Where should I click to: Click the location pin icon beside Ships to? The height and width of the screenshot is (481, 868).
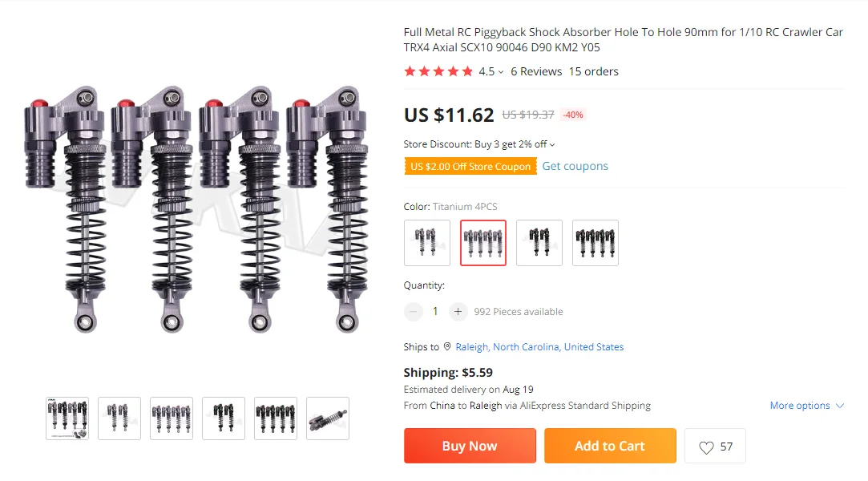447,346
